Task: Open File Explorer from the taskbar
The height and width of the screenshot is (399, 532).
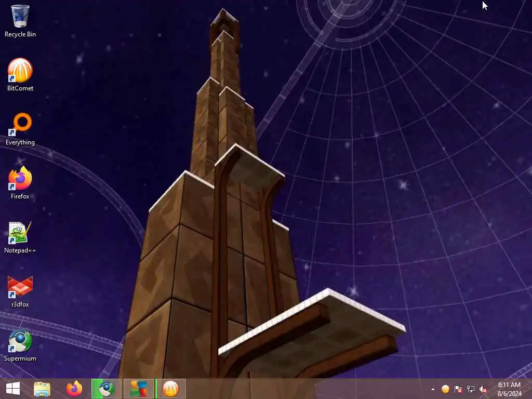Action: pos(42,389)
